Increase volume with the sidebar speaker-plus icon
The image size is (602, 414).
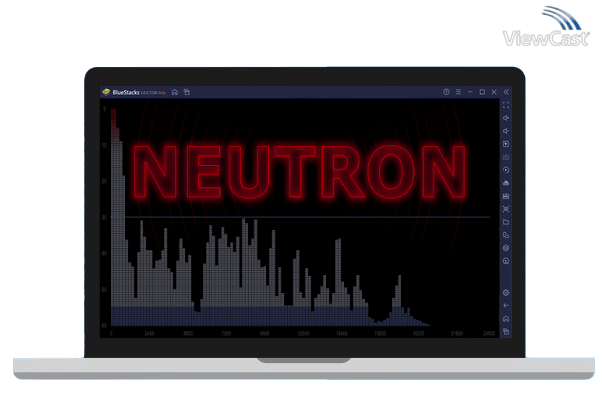506,118
